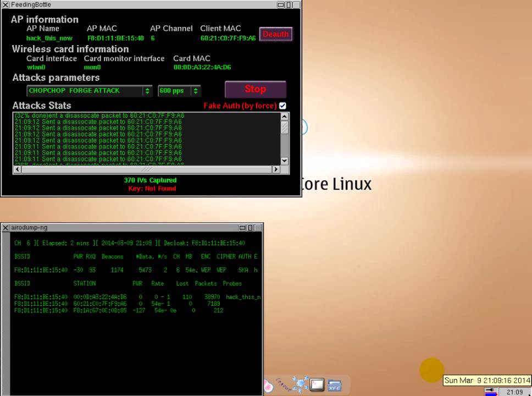
Task: Click the Deauth button
Action: [275, 34]
